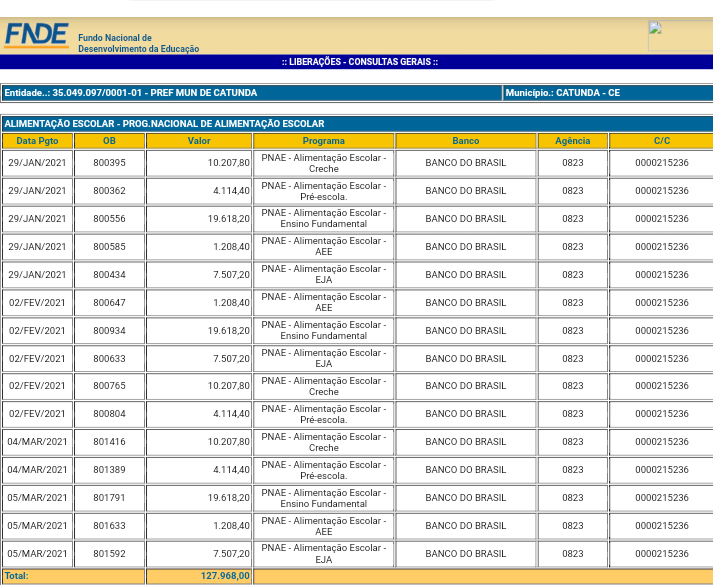Click the EJA program cell for OB 801592
Screen dimensions: 713x585
pos(323,554)
